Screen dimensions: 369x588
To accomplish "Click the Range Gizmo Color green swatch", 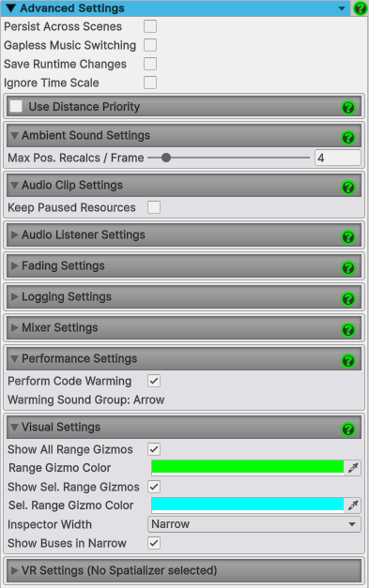I will [247, 468].
